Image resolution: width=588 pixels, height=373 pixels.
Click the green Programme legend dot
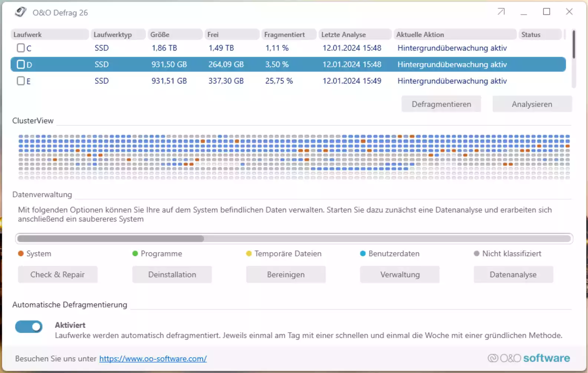(135, 254)
